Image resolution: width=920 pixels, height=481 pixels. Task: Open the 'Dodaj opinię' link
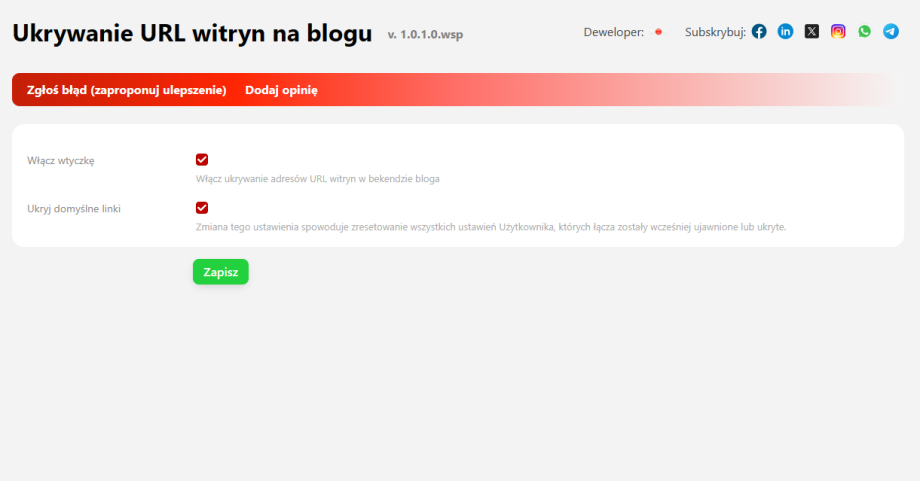[x=281, y=90]
